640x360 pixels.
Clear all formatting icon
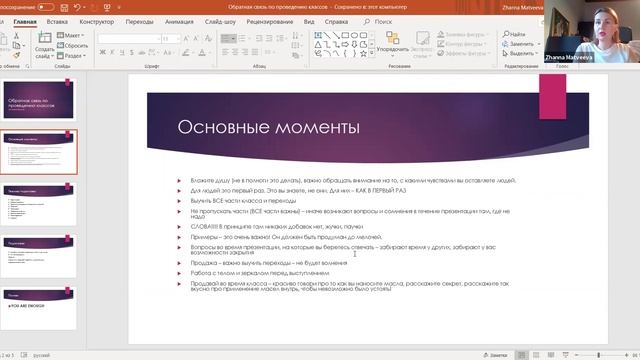(208, 39)
